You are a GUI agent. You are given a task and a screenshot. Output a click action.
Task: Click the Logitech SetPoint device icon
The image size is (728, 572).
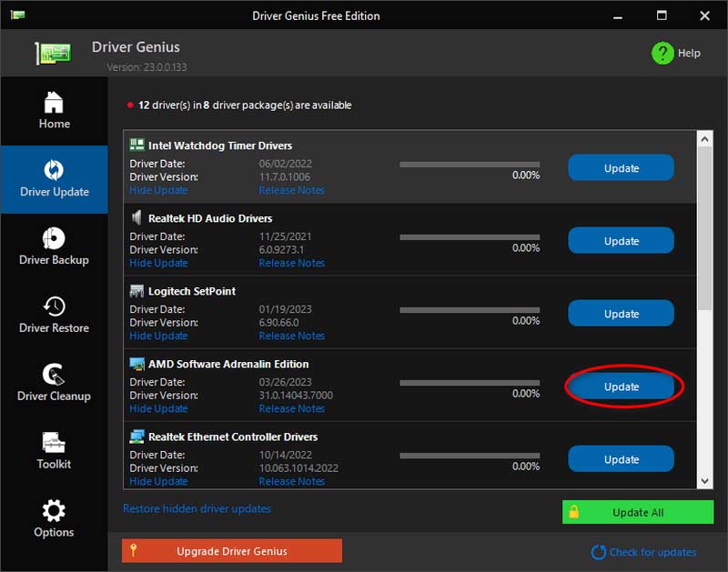136,290
